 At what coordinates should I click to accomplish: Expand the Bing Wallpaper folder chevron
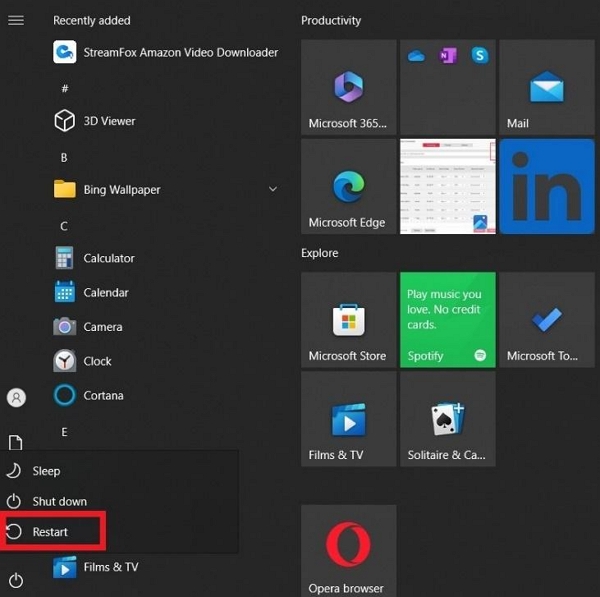coord(272,189)
